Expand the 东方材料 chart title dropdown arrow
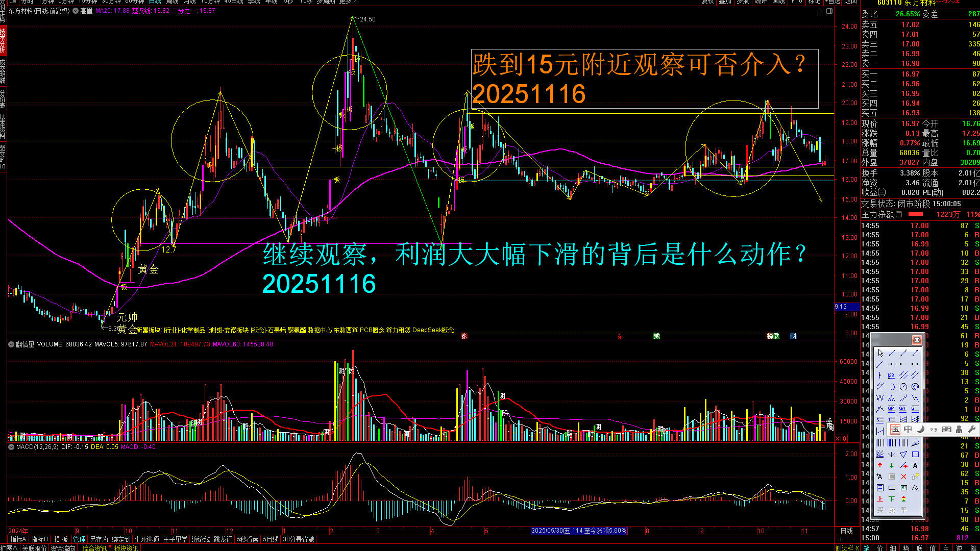Viewport: 980px width, 551px height. click(76, 11)
